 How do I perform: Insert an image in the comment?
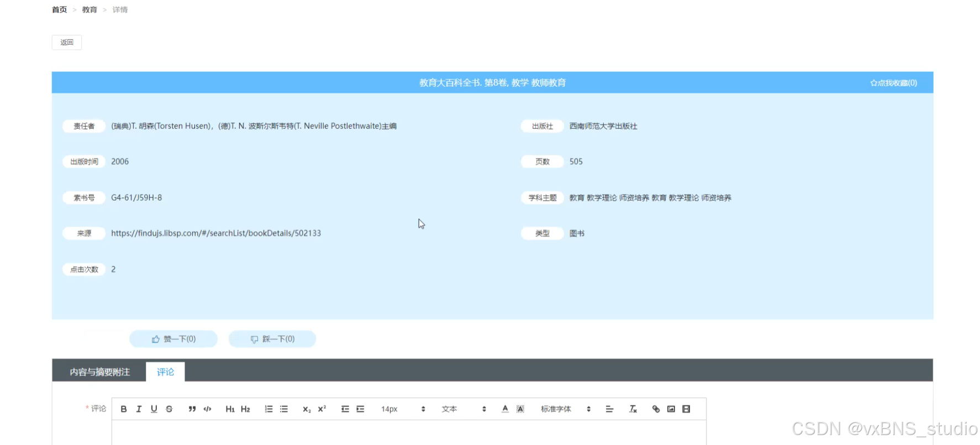(671, 409)
